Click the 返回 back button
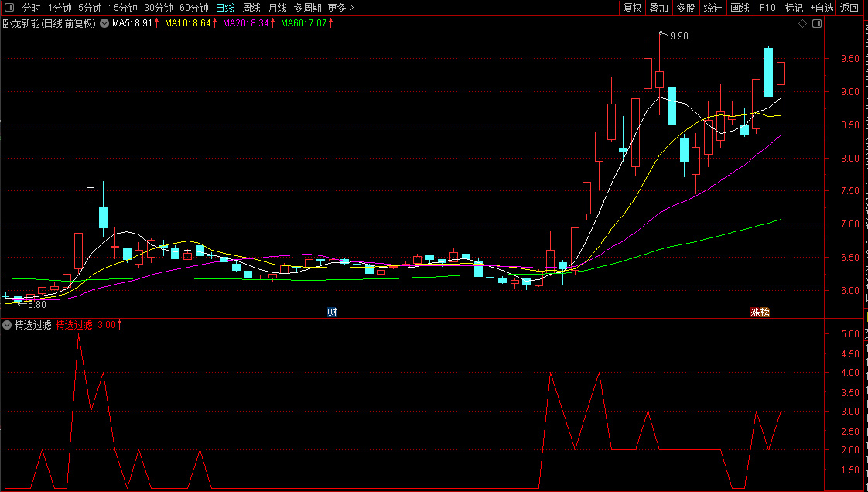Viewport: 868px width, 492px height. [x=849, y=8]
